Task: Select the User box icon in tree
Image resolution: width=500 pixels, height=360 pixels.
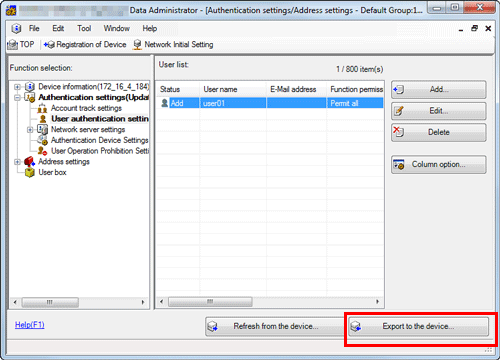Action: point(30,172)
